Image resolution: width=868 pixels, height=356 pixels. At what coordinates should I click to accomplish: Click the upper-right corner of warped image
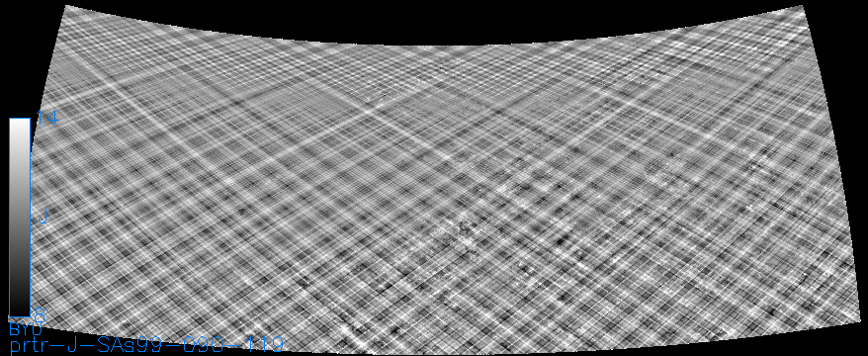point(802,6)
